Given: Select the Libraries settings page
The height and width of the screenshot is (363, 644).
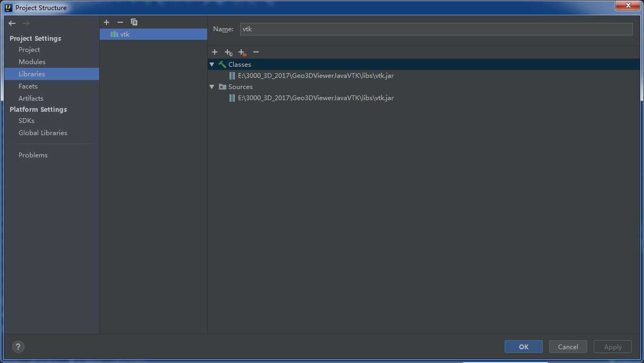Looking at the screenshot, I should (x=51, y=74).
